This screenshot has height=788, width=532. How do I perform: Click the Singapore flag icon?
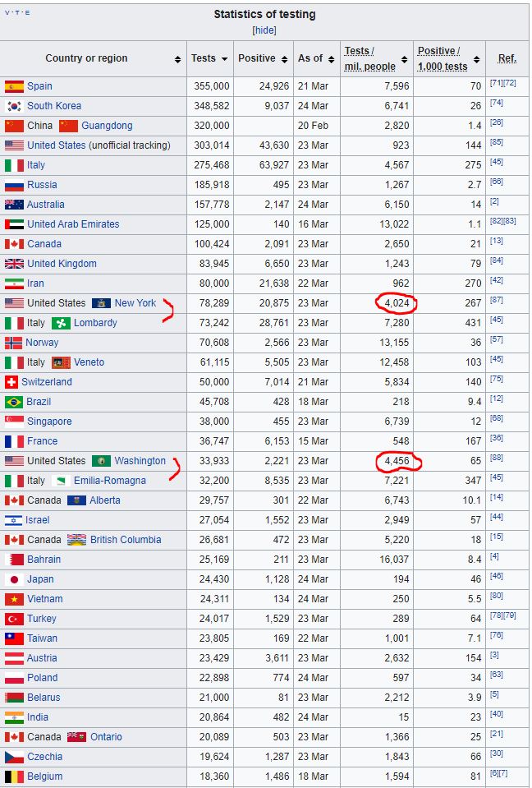tap(14, 422)
